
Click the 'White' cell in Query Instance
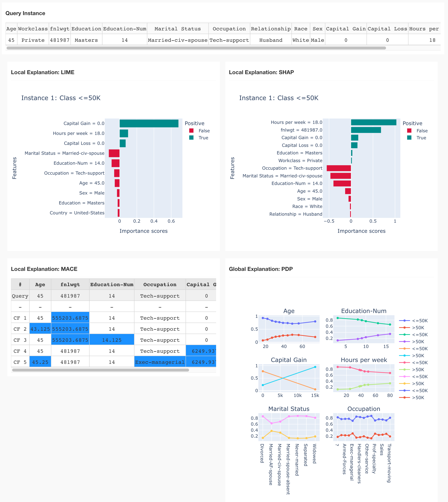point(301,40)
